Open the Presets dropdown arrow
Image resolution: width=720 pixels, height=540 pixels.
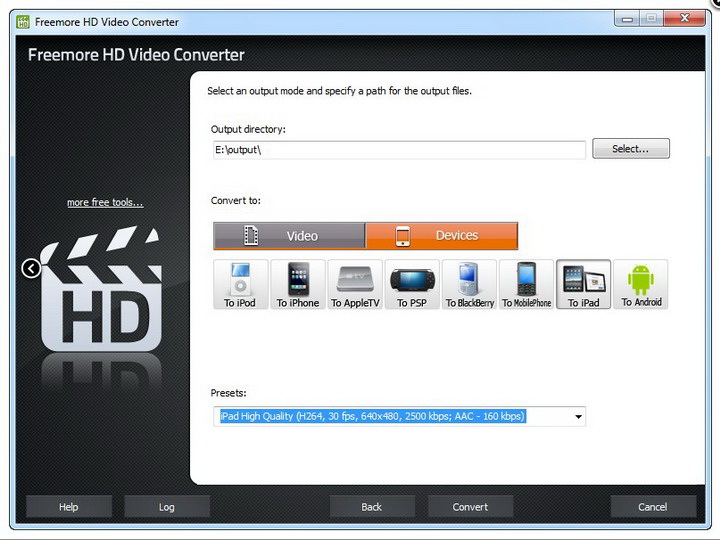point(578,416)
